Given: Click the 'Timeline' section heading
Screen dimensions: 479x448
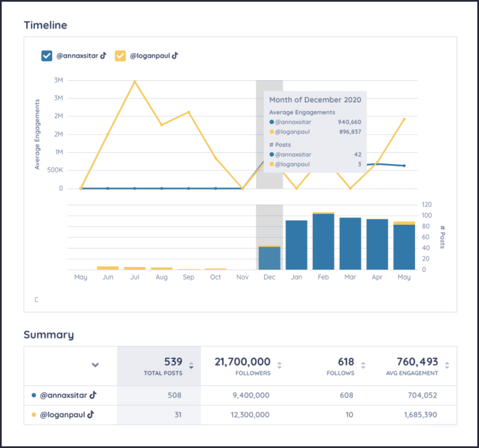Looking at the screenshot, I should 45,25.
